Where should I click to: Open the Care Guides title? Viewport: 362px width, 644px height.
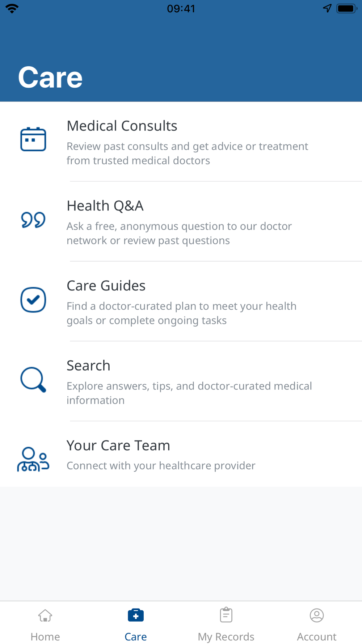click(106, 285)
